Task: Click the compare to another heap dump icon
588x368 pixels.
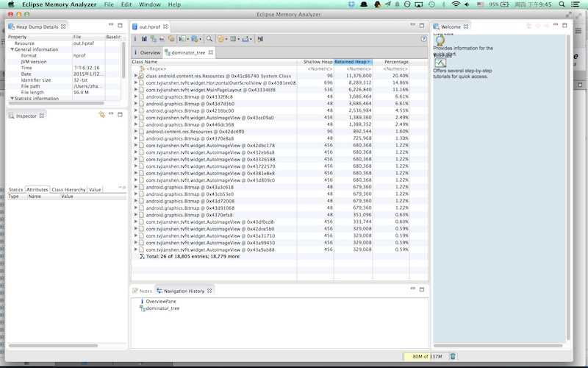Action: [x=260, y=39]
